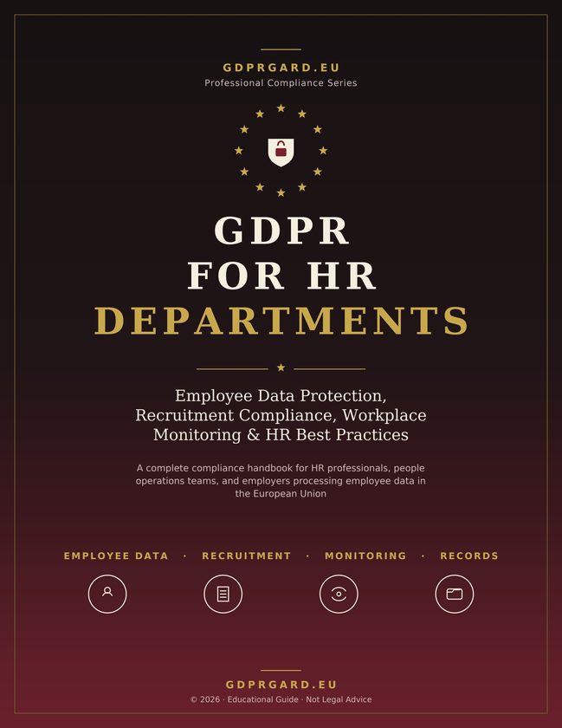562x728 pixels.
Task: Click the DEPARTMENTS gold title
Action: point(281,321)
